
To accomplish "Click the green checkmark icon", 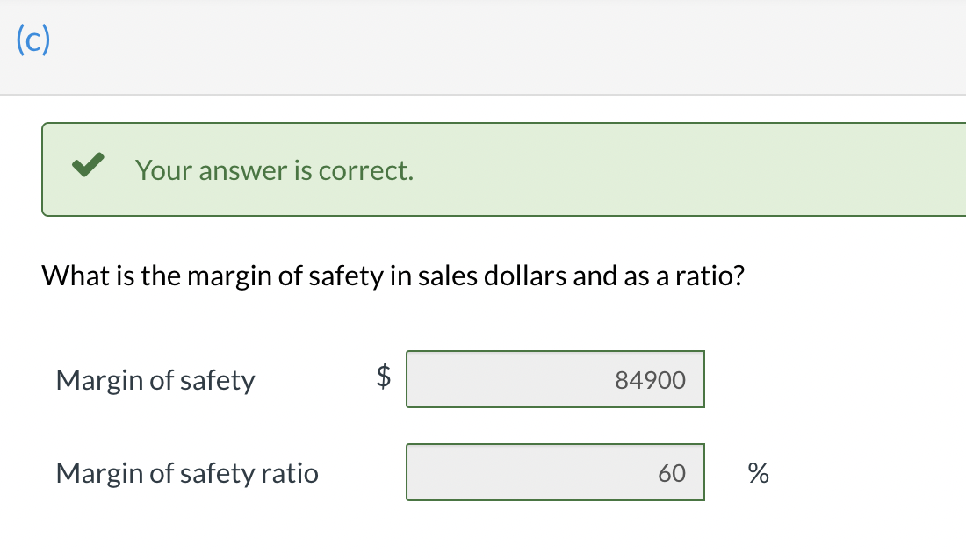I will tap(88, 167).
